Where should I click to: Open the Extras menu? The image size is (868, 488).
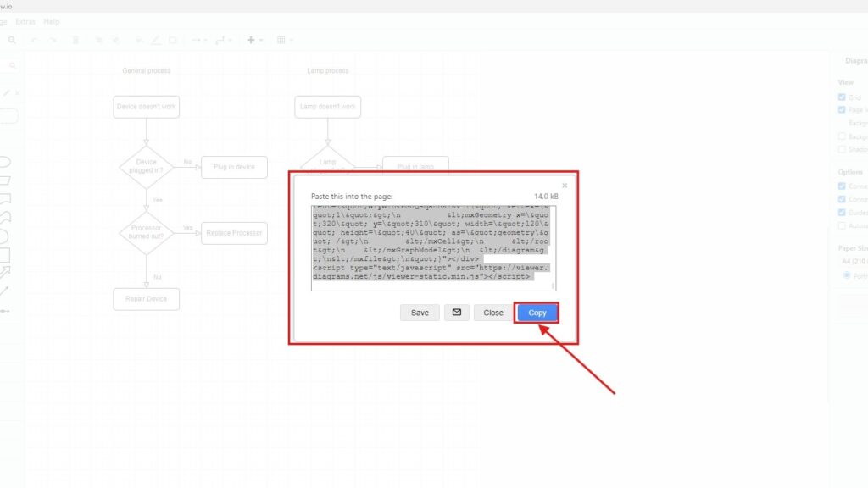(25, 21)
